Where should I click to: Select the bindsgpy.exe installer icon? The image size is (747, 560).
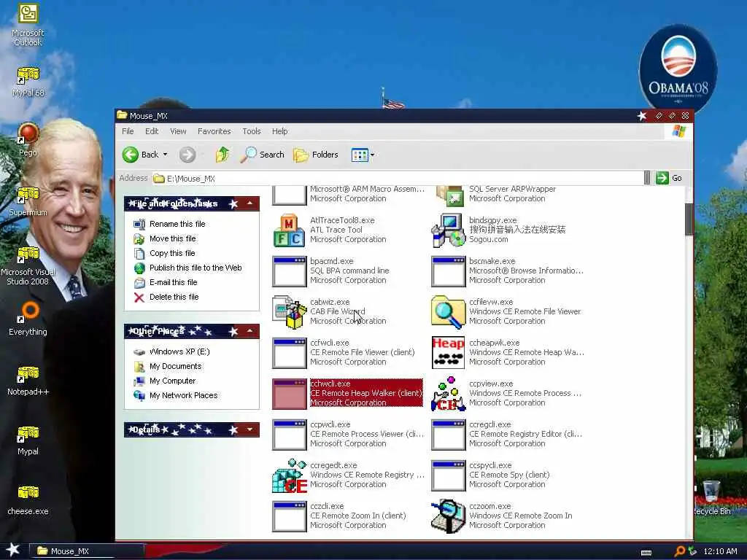click(x=449, y=230)
